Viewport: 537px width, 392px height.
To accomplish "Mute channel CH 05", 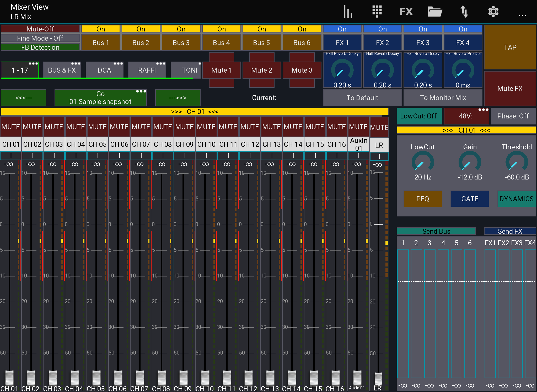I will point(97,127).
